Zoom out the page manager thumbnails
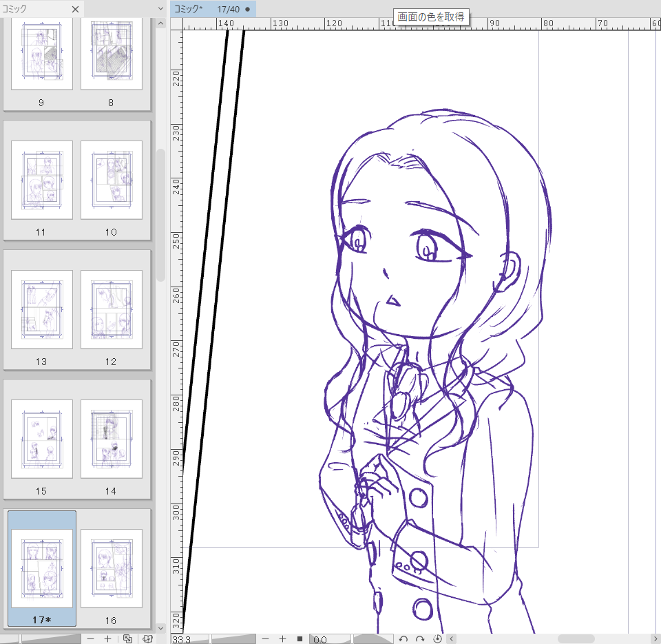 point(91,638)
